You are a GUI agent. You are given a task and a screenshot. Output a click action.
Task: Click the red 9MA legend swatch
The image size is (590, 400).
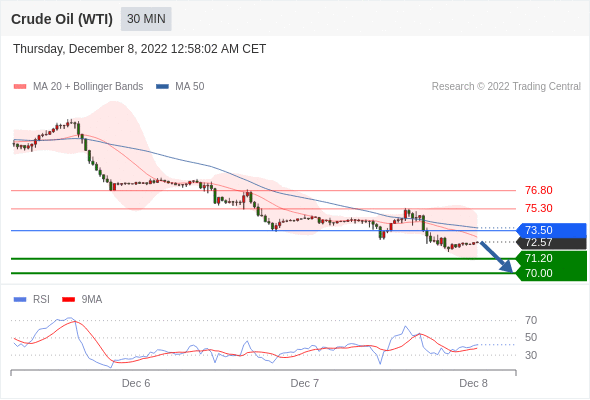[68, 300]
